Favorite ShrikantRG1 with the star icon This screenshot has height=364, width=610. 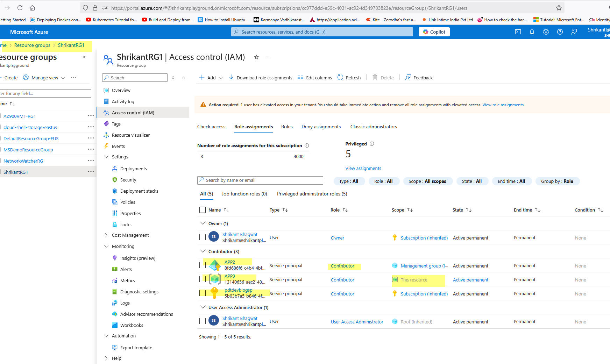[x=256, y=57]
